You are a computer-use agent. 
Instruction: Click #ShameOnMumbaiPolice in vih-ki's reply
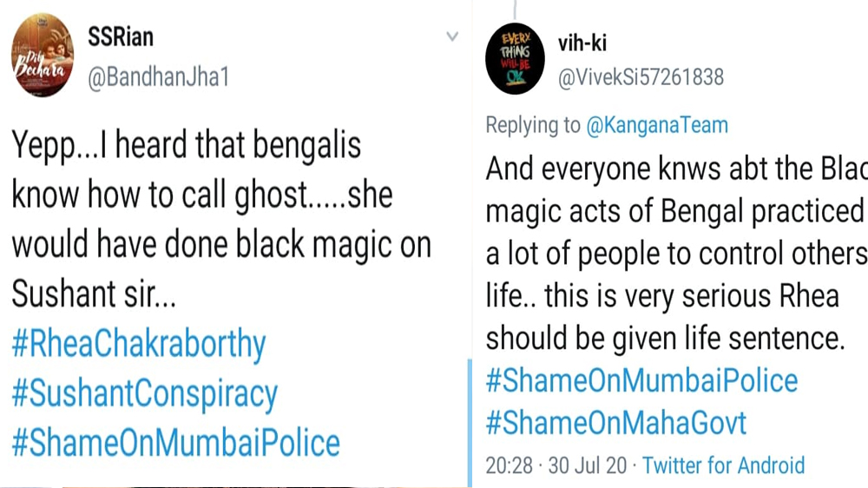pyautogui.click(x=641, y=380)
